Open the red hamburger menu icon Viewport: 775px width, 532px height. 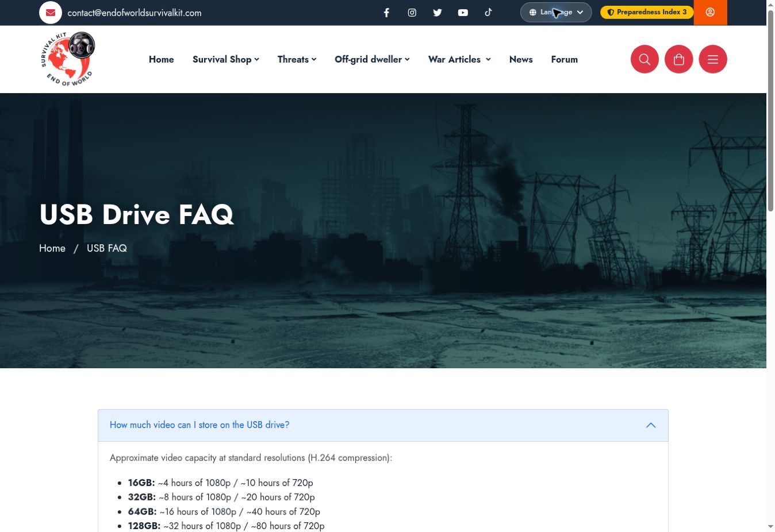click(713, 59)
